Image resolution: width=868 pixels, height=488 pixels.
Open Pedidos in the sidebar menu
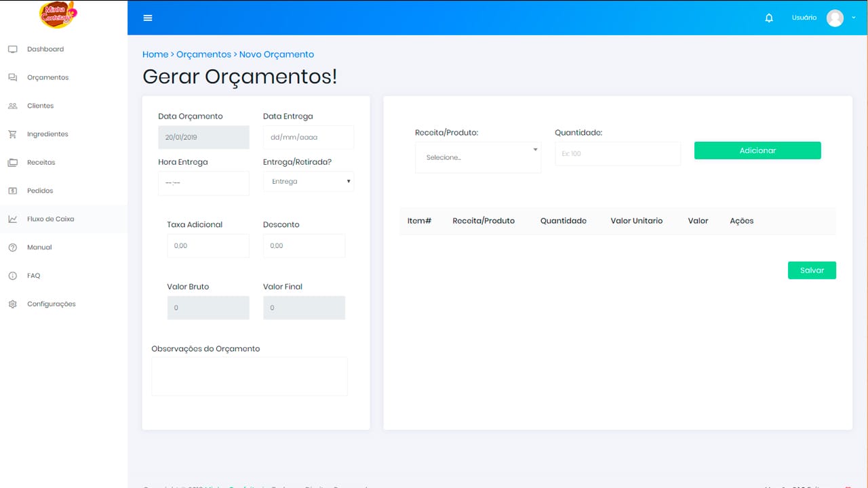pyautogui.click(x=40, y=191)
